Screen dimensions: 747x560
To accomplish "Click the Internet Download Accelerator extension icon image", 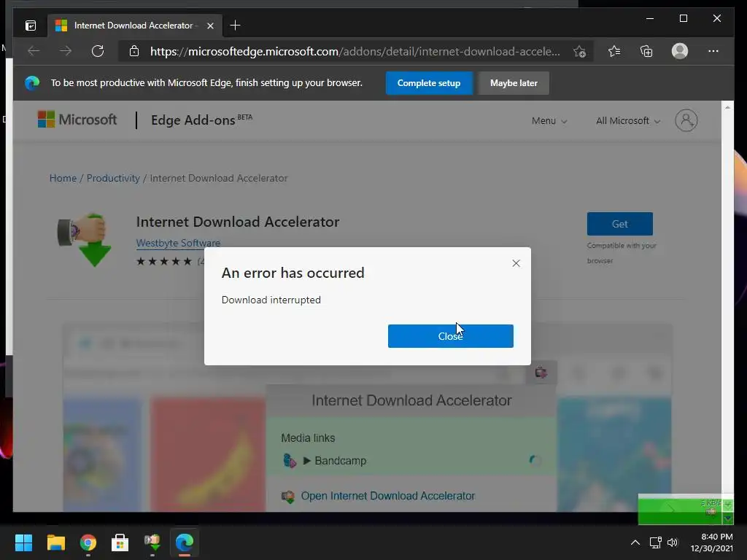I will tap(85, 239).
